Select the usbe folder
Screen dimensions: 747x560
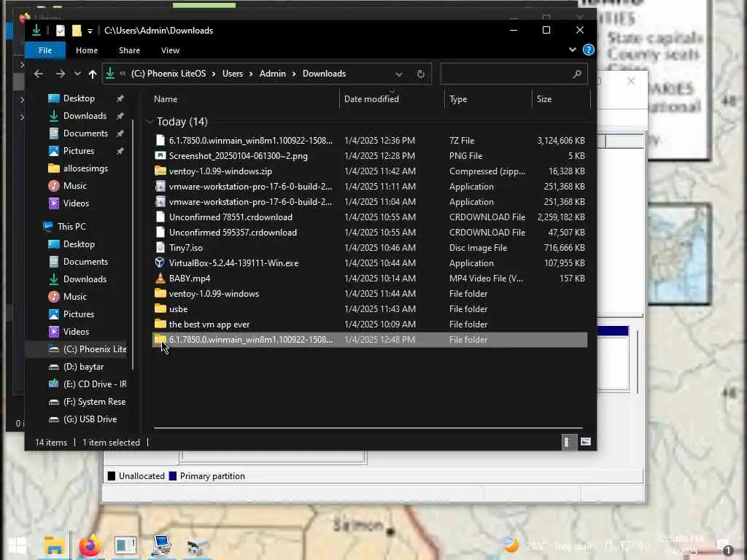coord(370,308)
